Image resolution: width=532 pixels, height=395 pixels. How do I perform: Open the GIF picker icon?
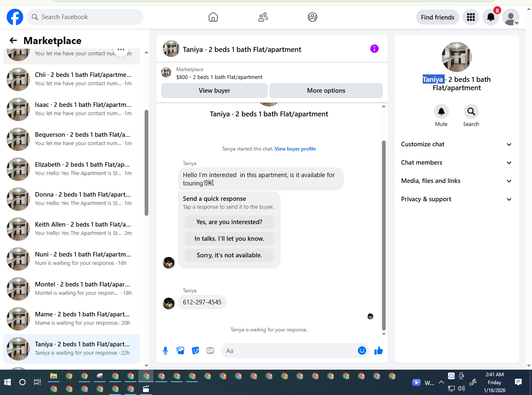tap(210, 351)
